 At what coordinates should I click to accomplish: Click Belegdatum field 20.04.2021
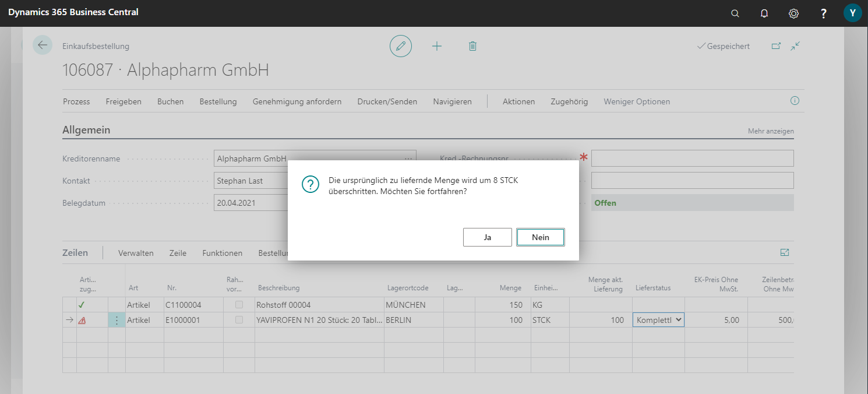click(x=315, y=203)
